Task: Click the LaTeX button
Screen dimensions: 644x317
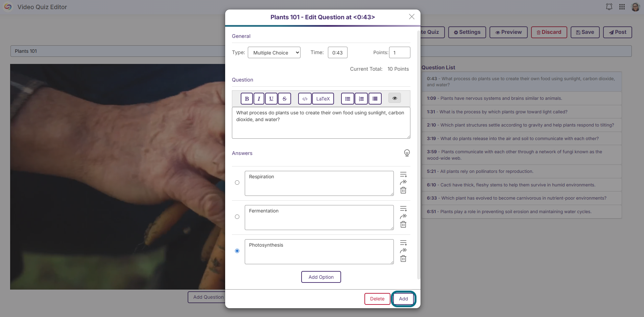Action: 323,99
